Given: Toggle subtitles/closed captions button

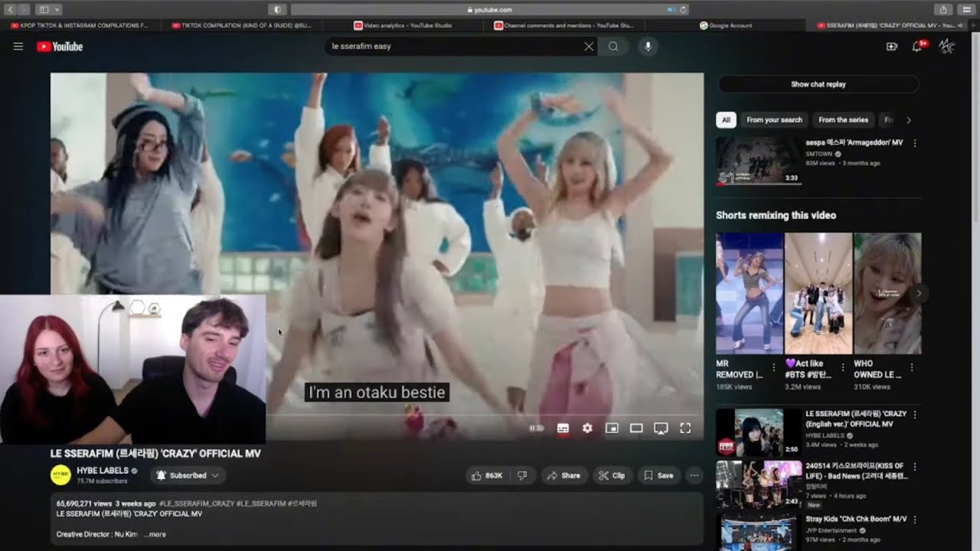Looking at the screenshot, I should (x=563, y=429).
